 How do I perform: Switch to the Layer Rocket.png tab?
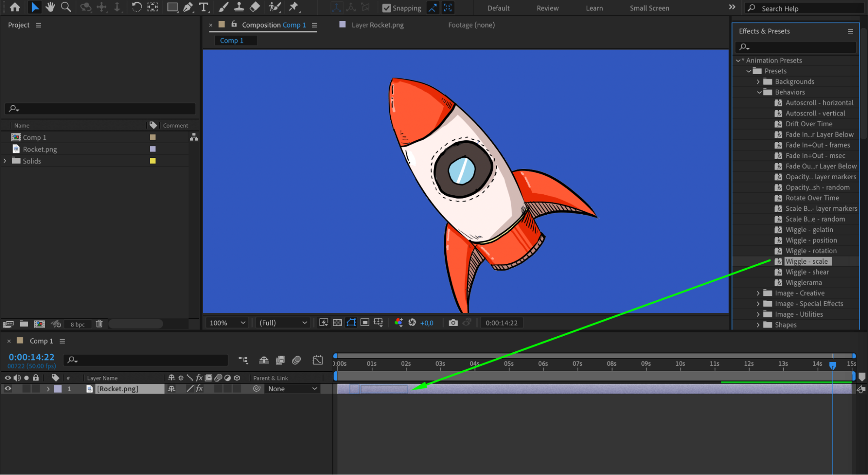[x=377, y=25]
